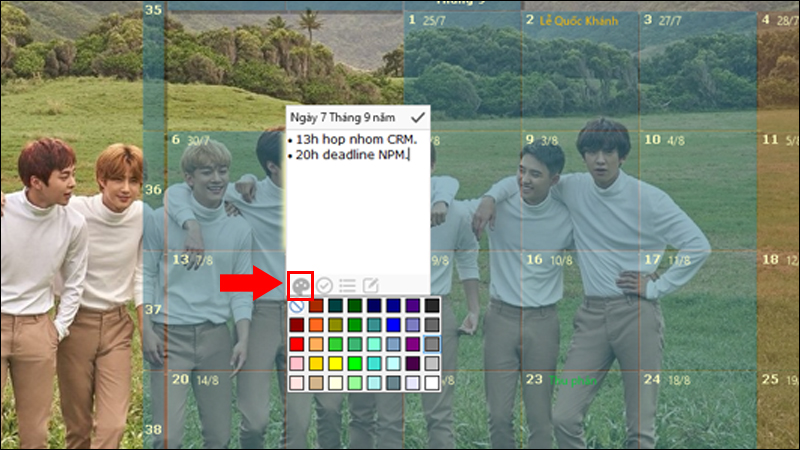The width and height of the screenshot is (800, 450).
Task: Pick the light pink color swatch
Action: (x=297, y=362)
